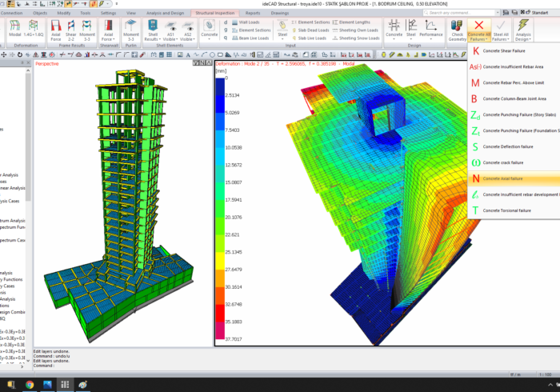Viewport: 560px width, 392px height.
Task: Select the 1.4G+1.6Q deformation icon
Action: click(34, 29)
